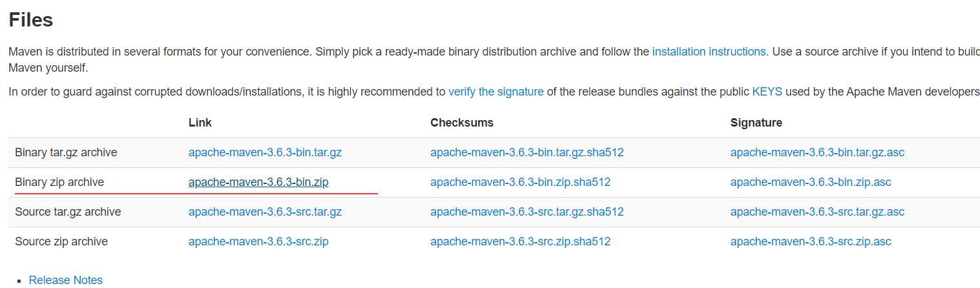Open the bin.zip.sha512 checksum link
This screenshot has height=288, width=980.
[520, 183]
